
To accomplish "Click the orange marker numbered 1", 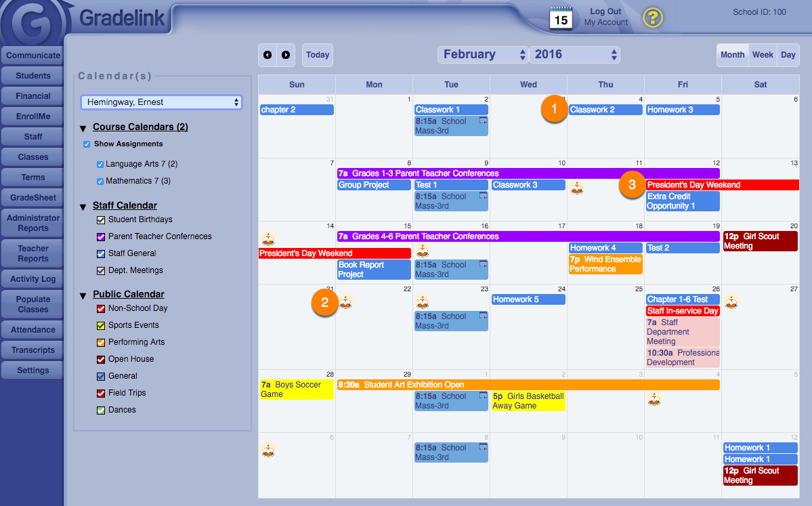I will point(554,108).
